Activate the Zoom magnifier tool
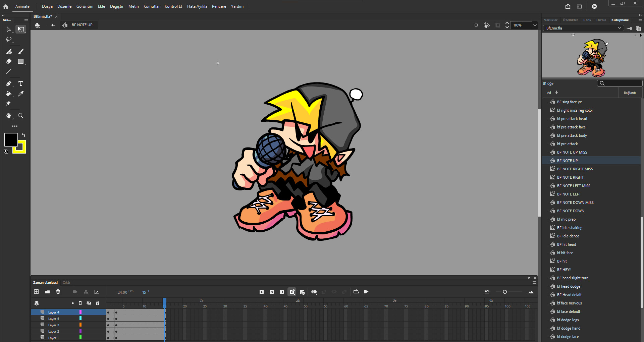This screenshot has height=342, width=644. [21, 116]
